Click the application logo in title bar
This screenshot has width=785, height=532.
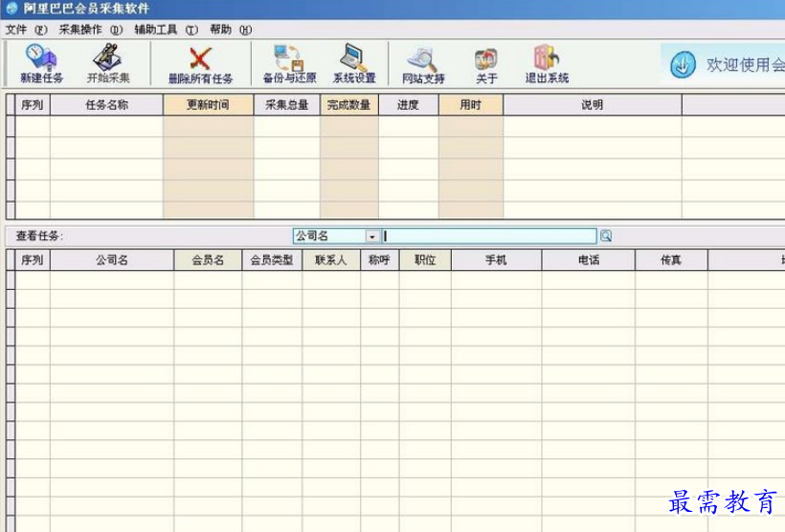pos(11,8)
